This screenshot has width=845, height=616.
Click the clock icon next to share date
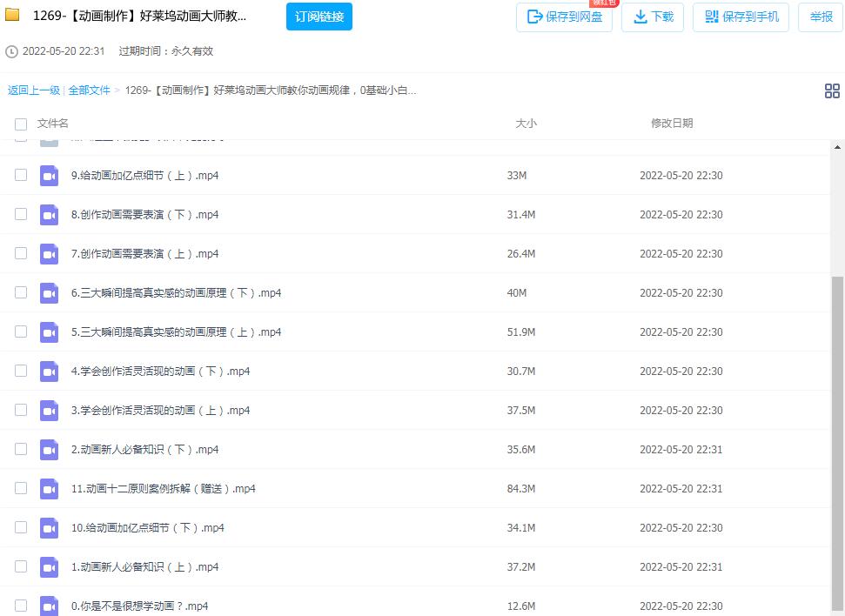pyautogui.click(x=11, y=51)
